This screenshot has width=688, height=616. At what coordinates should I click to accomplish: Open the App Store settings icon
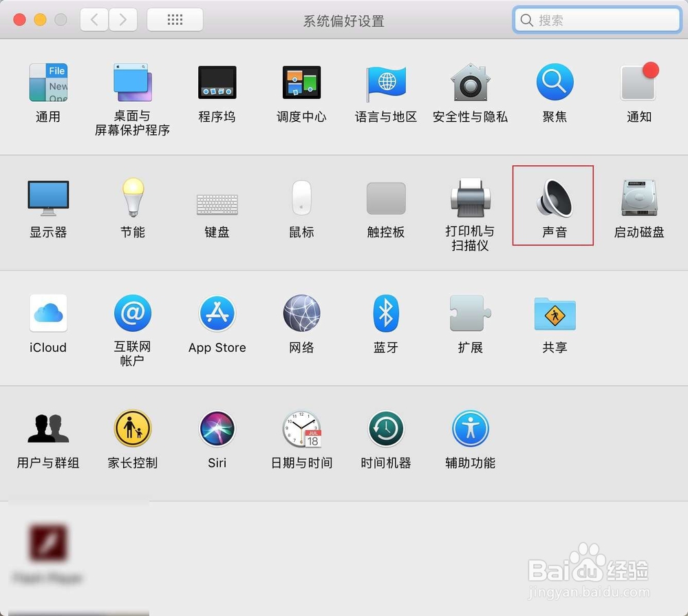coord(217,314)
